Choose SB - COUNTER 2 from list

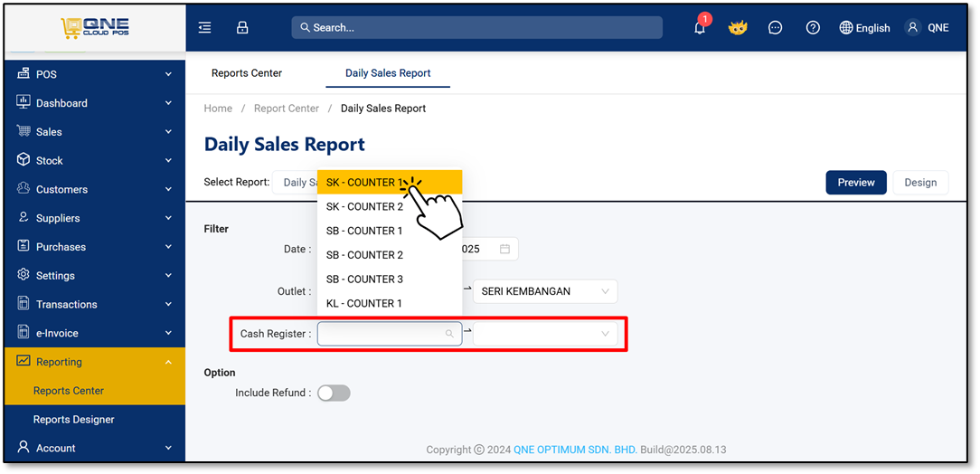[390, 255]
